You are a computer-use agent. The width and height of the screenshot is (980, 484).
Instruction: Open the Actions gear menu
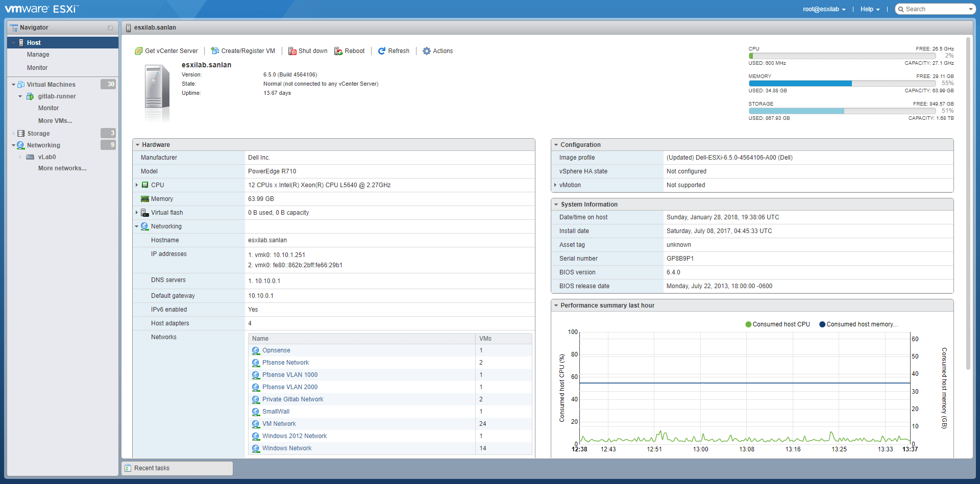(x=427, y=51)
